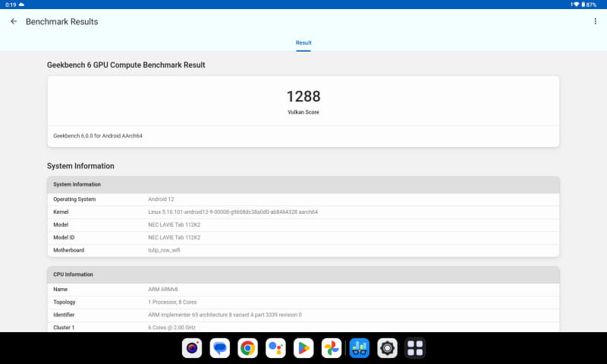Open Geekbench app icon in the dock
The height and width of the screenshot is (364, 607).
point(359,348)
